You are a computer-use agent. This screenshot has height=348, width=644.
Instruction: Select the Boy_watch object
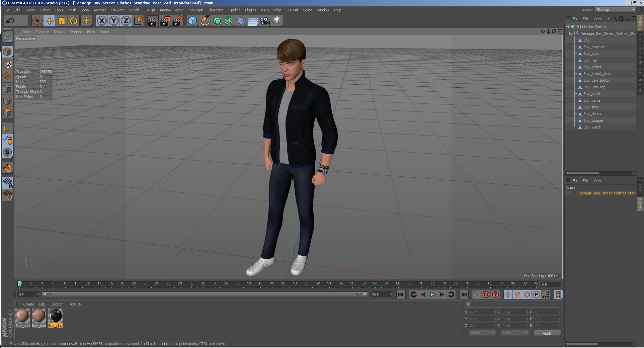(x=592, y=127)
